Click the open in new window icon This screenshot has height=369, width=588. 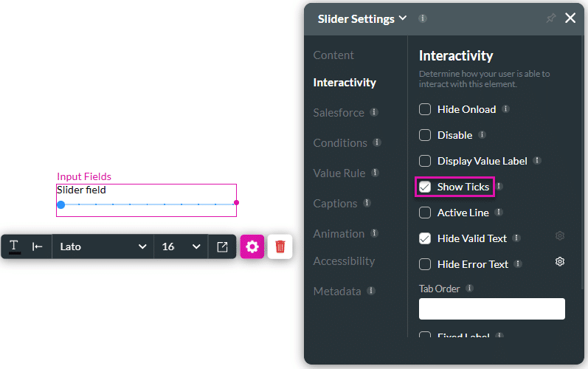[x=222, y=246]
